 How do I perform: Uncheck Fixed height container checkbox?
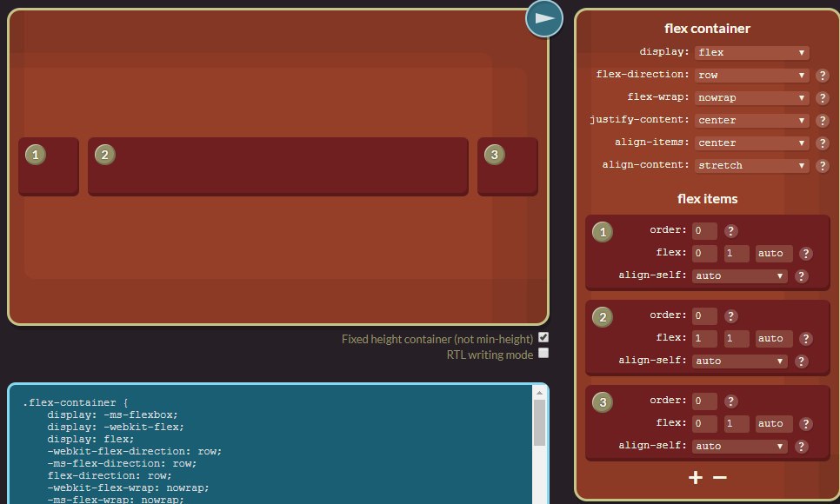point(543,337)
